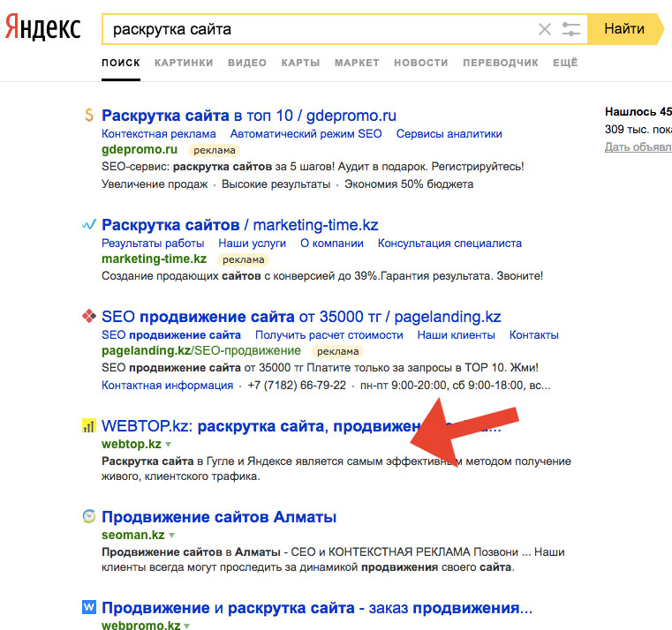Open WEBTOP.kz search result title
The height and width of the screenshot is (630, 672).
tap(301, 426)
